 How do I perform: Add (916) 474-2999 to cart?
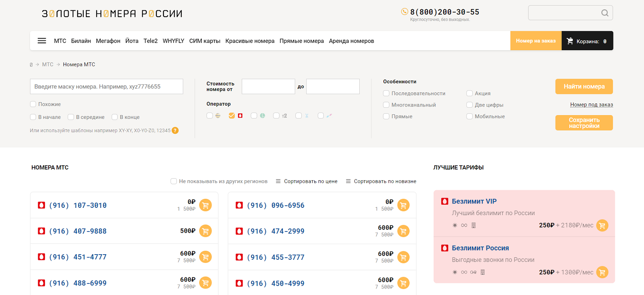point(403,231)
